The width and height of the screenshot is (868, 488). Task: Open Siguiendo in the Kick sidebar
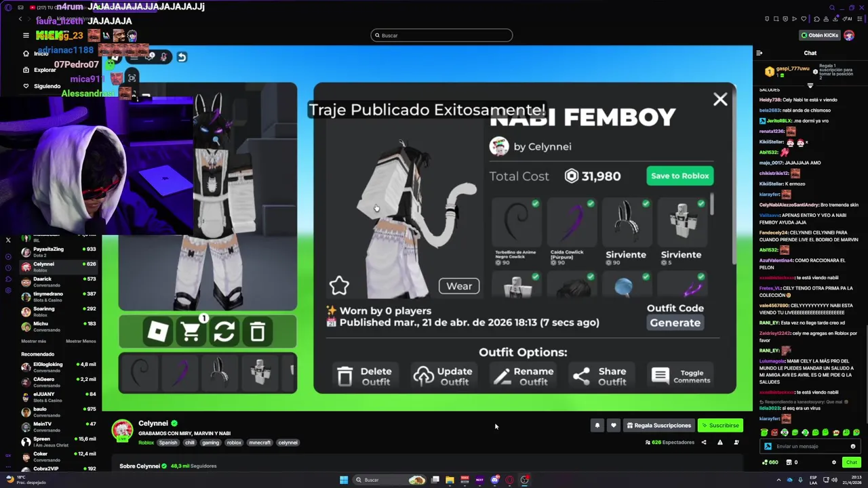(42, 86)
